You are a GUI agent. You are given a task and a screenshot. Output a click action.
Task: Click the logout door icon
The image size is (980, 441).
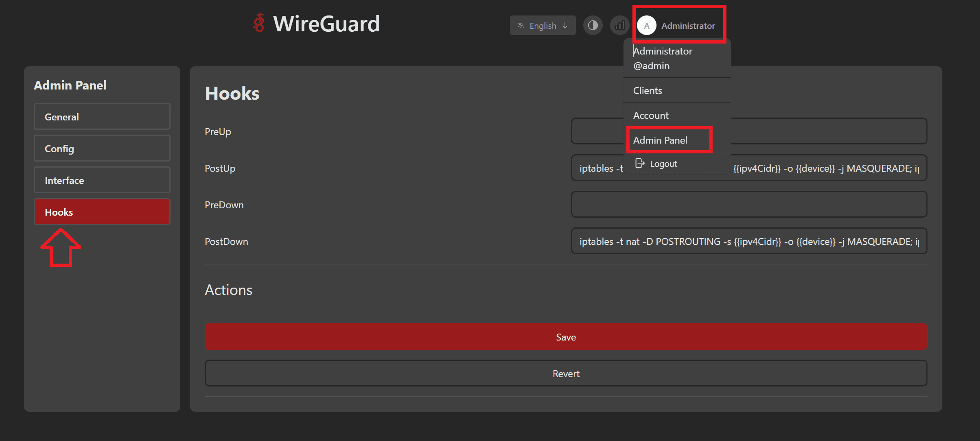pyautogui.click(x=640, y=164)
